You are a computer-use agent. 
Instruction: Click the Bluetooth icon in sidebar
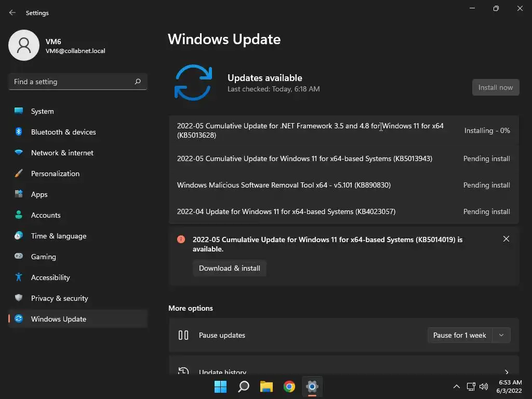(19, 131)
